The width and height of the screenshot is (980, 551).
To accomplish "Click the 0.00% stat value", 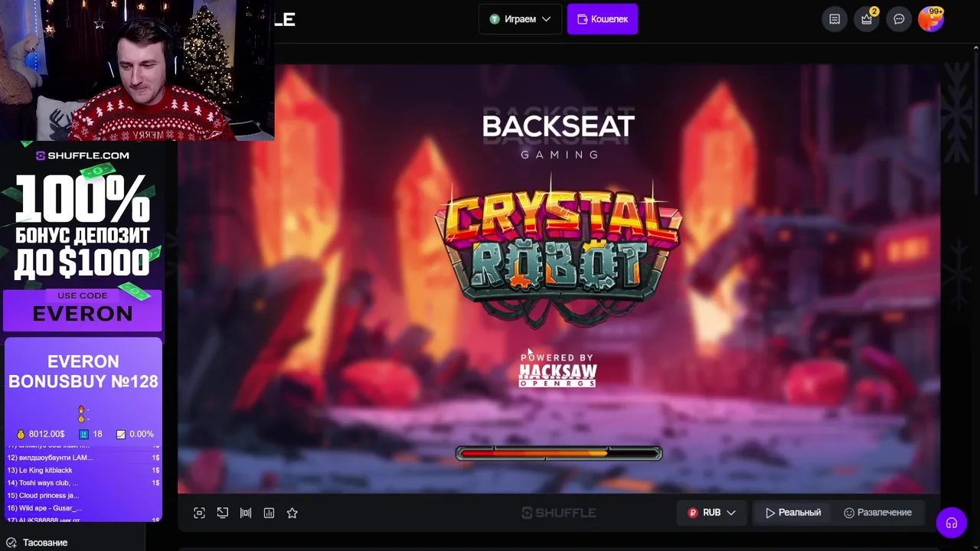I will pos(142,434).
